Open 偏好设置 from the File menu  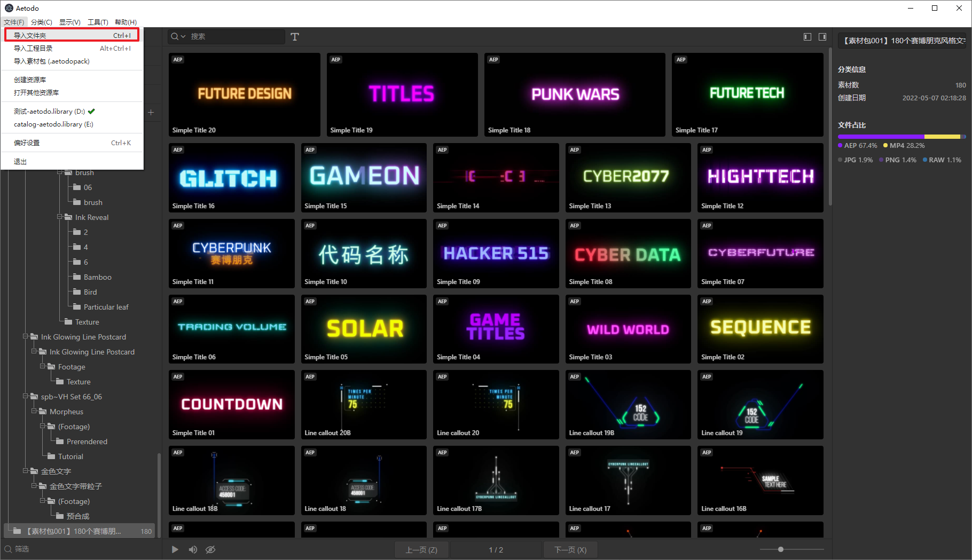click(x=72, y=143)
